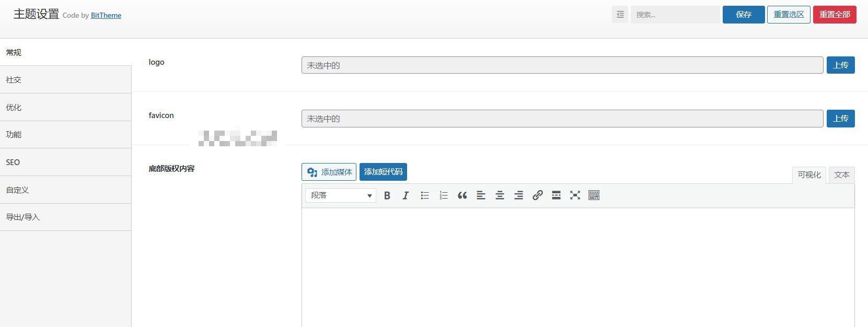The width and height of the screenshot is (868, 327).
Task: Insert a bulleted list
Action: tap(425, 195)
